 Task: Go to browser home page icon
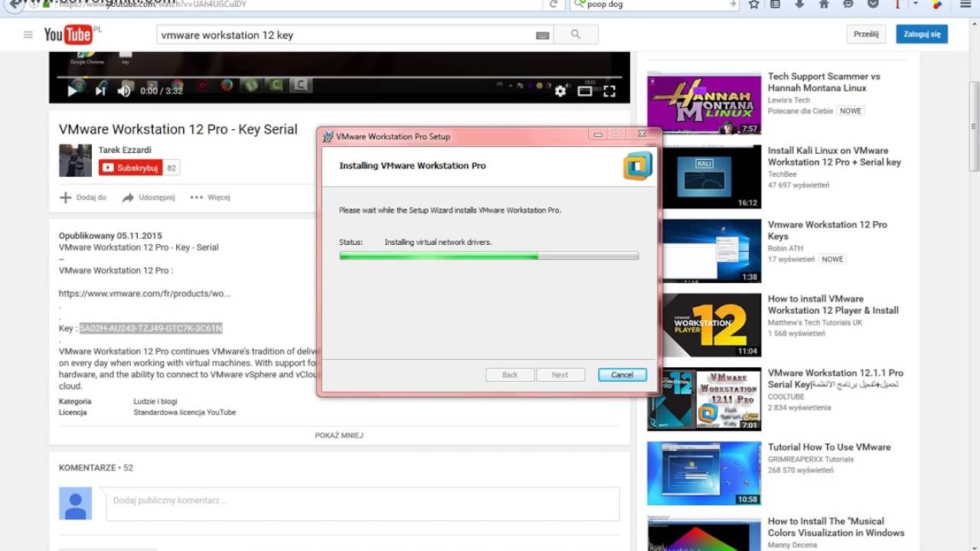[x=824, y=4]
